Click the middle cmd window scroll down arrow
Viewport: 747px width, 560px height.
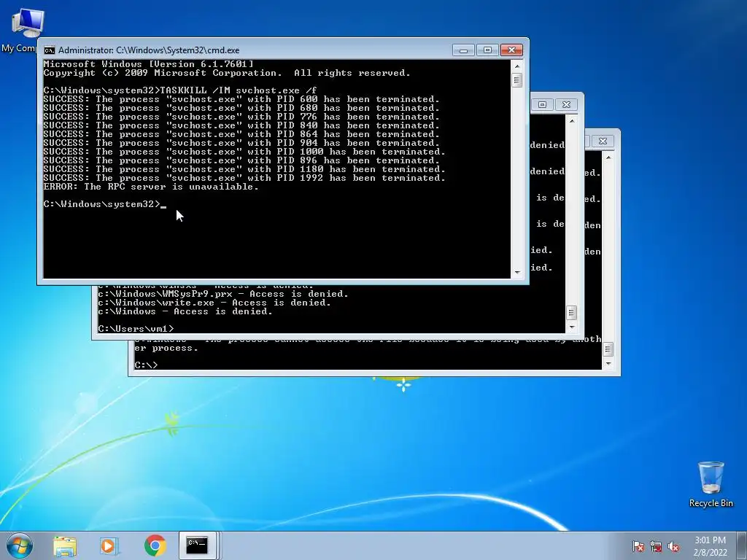click(572, 327)
